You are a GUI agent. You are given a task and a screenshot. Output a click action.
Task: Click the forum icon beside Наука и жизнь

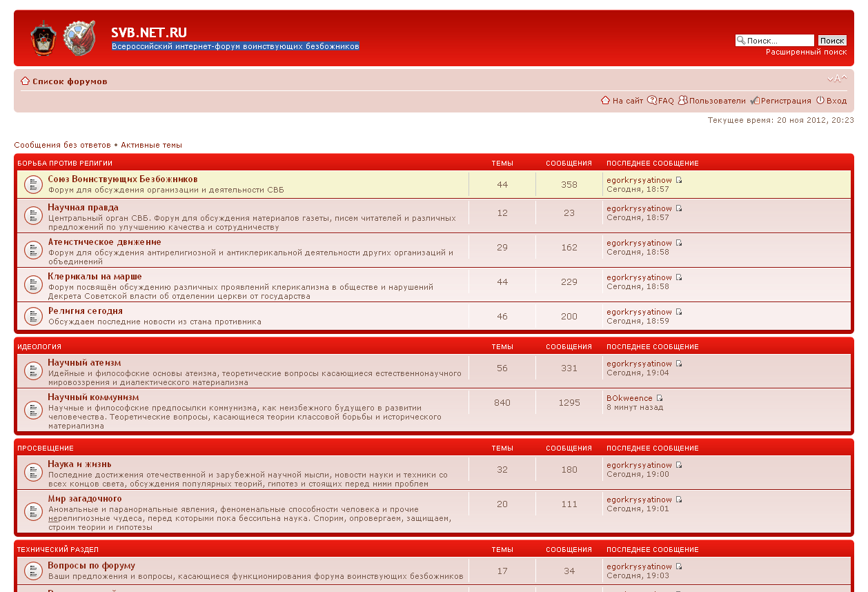[x=33, y=473]
